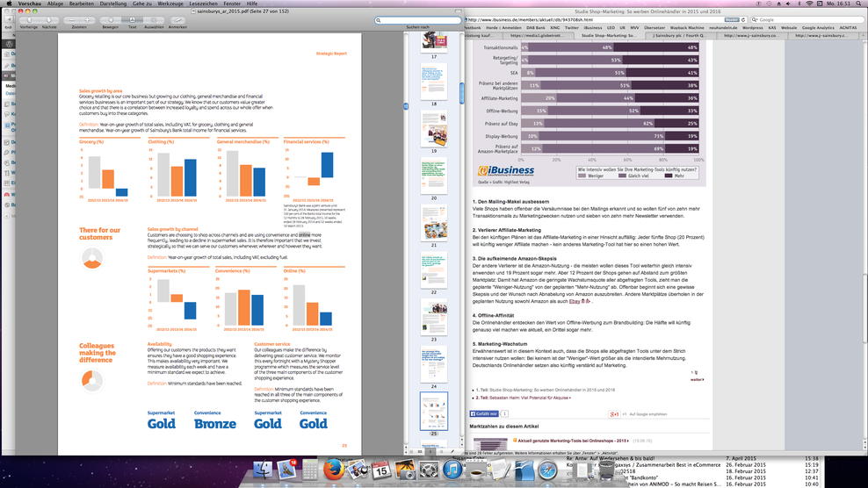This screenshot has height=488, width=868.
Task: Open Spotlight search in menu bar
Action: [x=858, y=4]
